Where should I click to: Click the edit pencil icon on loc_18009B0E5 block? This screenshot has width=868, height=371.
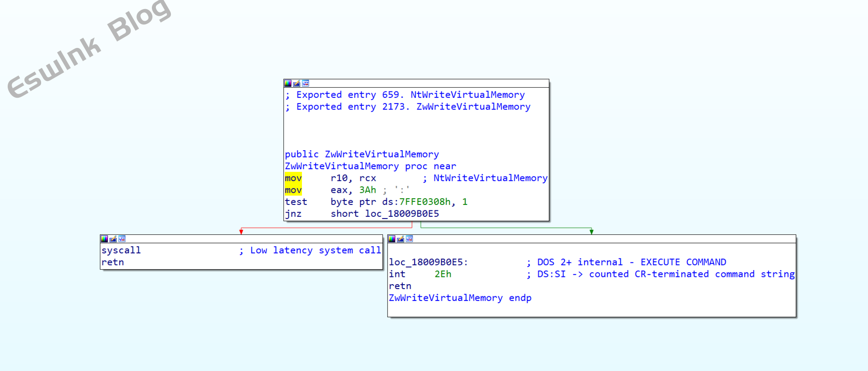click(x=401, y=239)
